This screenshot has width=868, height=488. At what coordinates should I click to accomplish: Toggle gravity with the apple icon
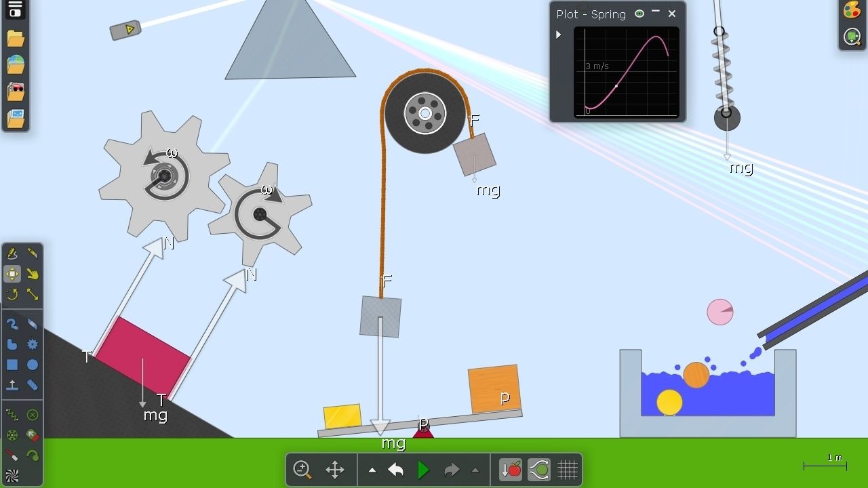[x=511, y=469]
